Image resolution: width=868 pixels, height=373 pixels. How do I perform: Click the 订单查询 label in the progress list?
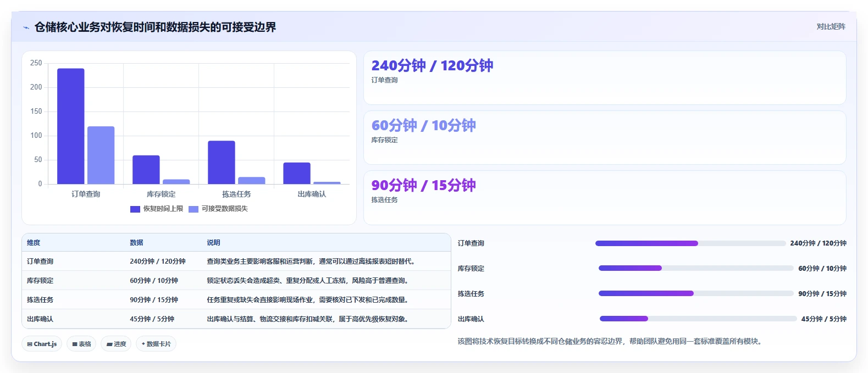tap(471, 243)
